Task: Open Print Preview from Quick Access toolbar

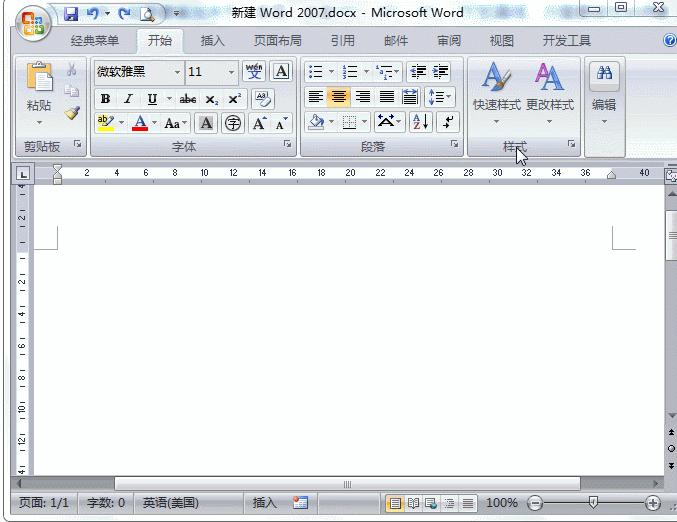Action: [147, 14]
